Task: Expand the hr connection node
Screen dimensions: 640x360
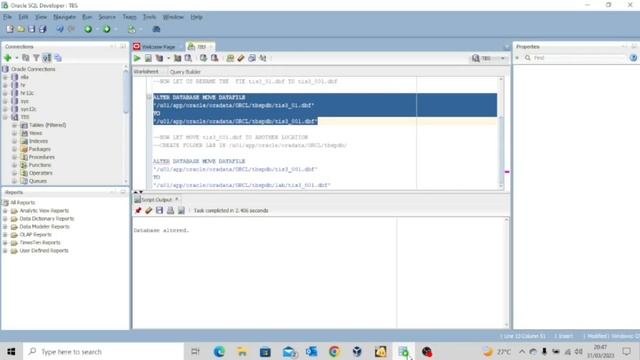Action: pyautogui.click(x=5, y=85)
